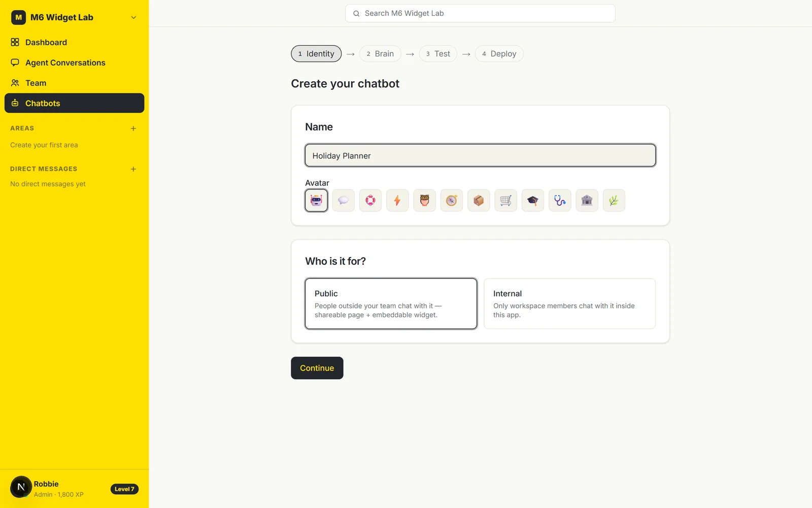Click the Dashboard grid icon
This screenshot has width=812, height=508.
(15, 42)
